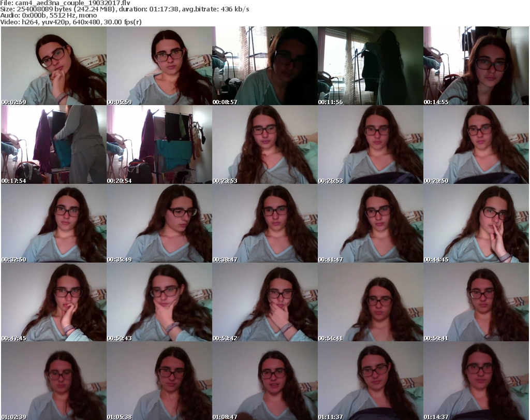
Task: Select the last thumbnail at 01:14:37
Action: tap(476, 381)
